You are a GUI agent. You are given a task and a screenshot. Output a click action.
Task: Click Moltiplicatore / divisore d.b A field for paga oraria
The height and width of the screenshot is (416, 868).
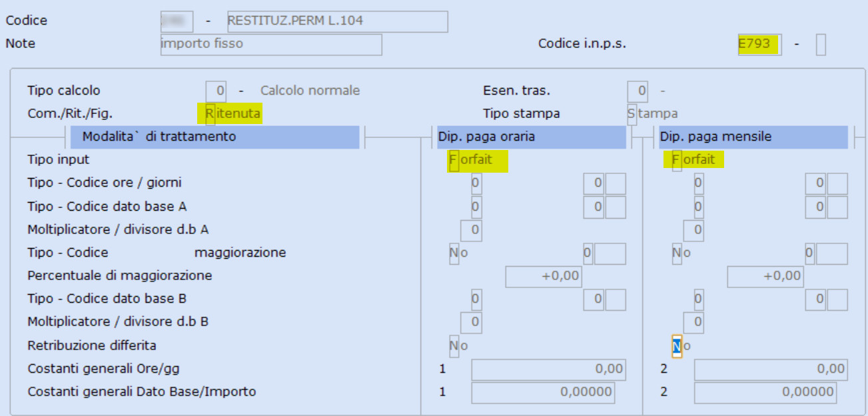click(471, 230)
